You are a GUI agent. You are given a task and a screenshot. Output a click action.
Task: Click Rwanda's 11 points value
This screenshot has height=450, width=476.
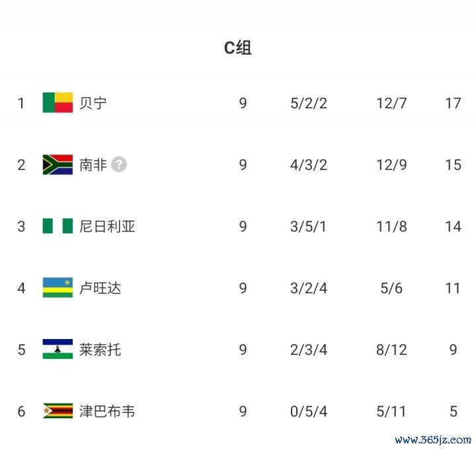tap(453, 288)
